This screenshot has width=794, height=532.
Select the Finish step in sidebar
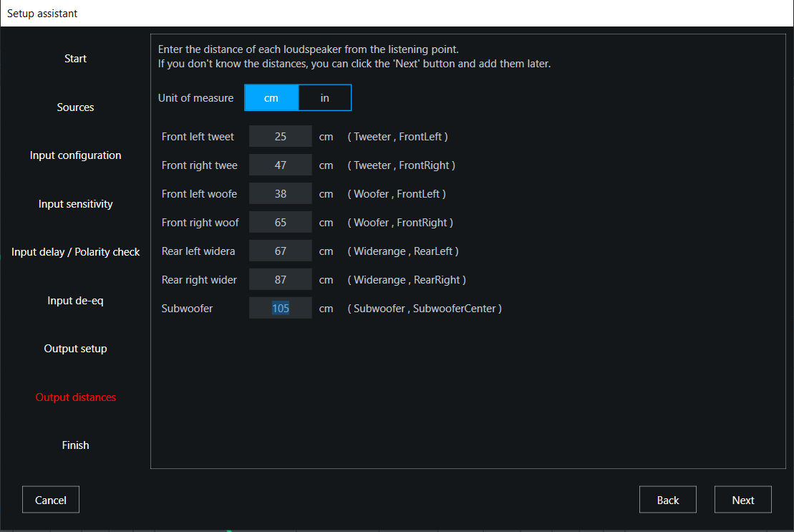75,445
